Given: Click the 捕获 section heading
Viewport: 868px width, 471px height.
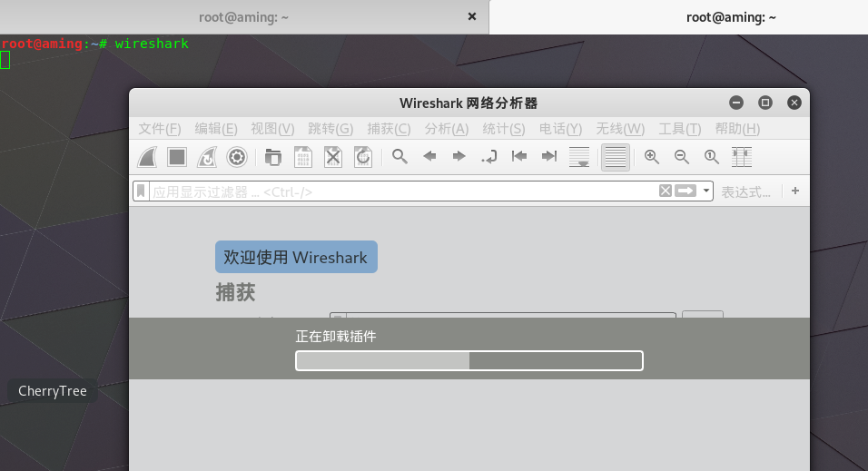Looking at the screenshot, I should tap(235, 292).
